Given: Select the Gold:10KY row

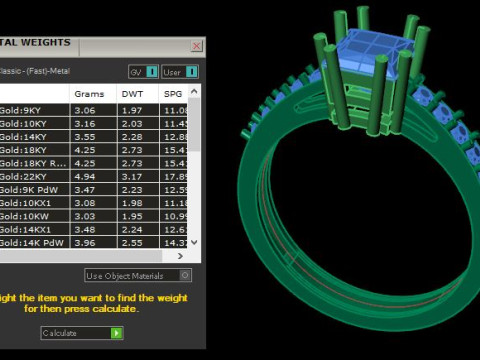Looking at the screenshot, I should 93,124.
